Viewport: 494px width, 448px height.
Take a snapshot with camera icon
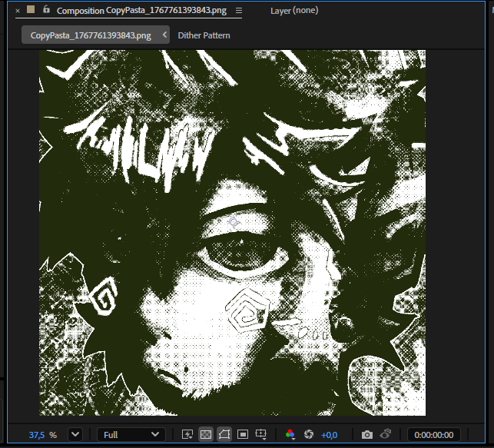point(366,435)
